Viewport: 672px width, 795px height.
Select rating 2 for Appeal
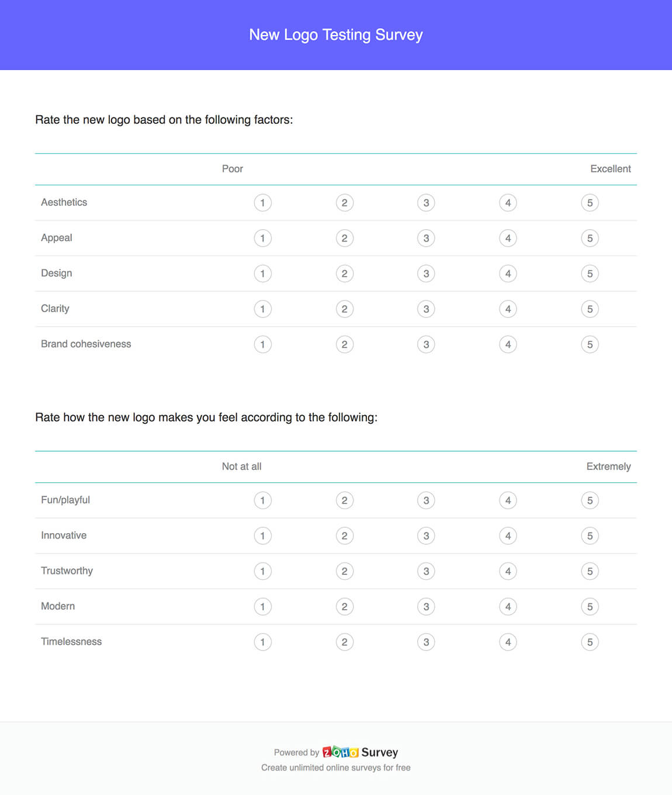(x=344, y=238)
